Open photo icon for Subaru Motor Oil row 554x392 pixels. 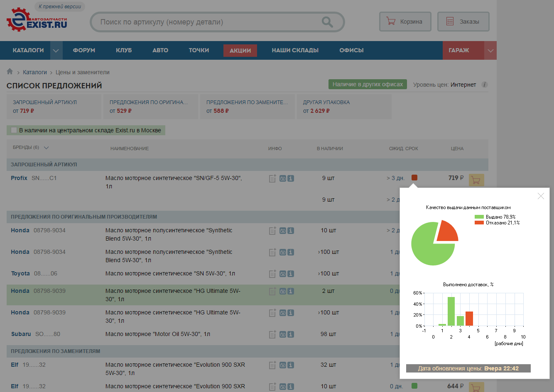(x=283, y=334)
